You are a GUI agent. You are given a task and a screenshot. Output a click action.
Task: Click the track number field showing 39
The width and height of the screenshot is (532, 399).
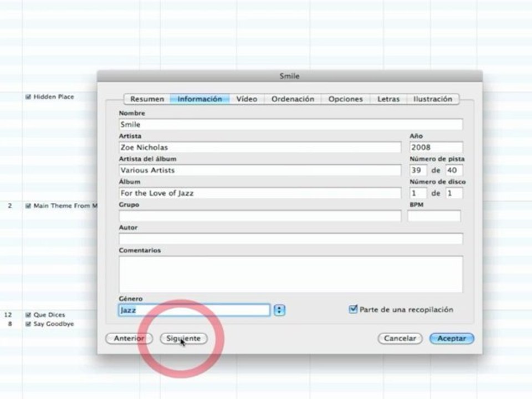pos(418,170)
